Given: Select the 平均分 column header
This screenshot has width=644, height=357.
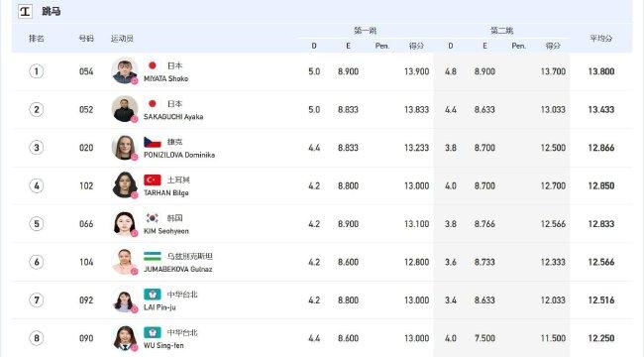Looking at the screenshot, I should coord(600,39).
